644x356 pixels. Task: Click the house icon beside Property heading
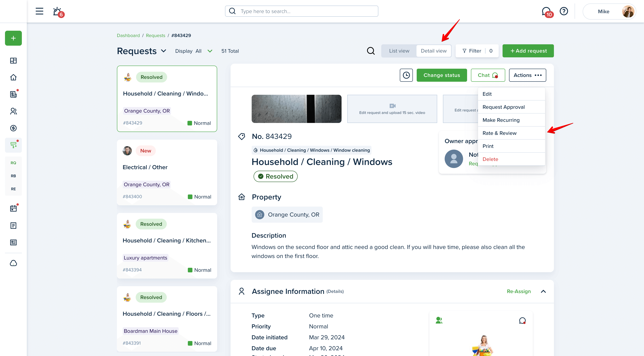tap(242, 197)
